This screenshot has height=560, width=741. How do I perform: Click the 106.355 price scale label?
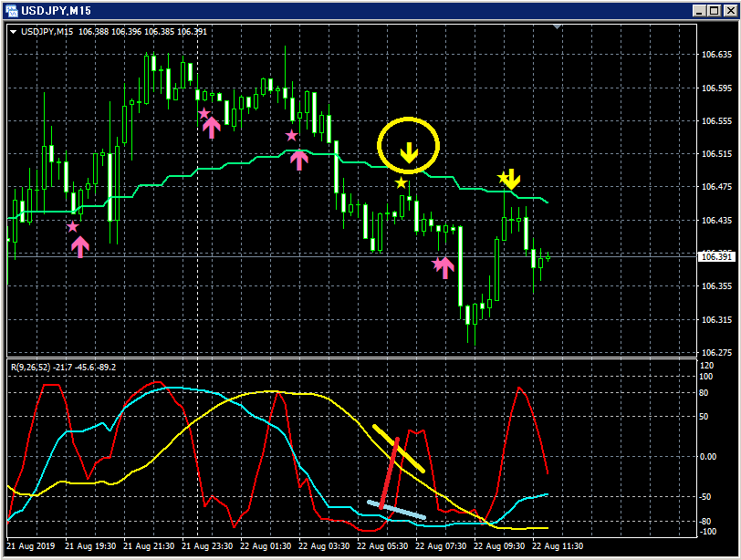[716, 285]
